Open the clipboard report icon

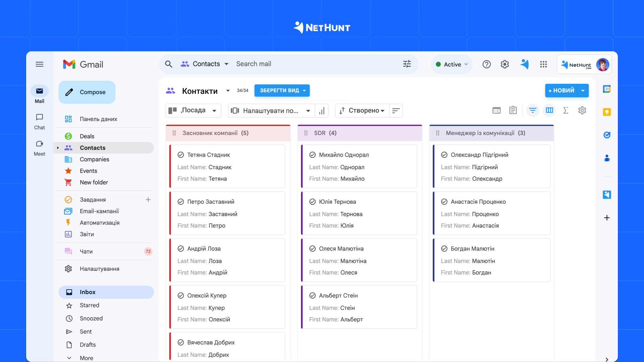coord(513,110)
